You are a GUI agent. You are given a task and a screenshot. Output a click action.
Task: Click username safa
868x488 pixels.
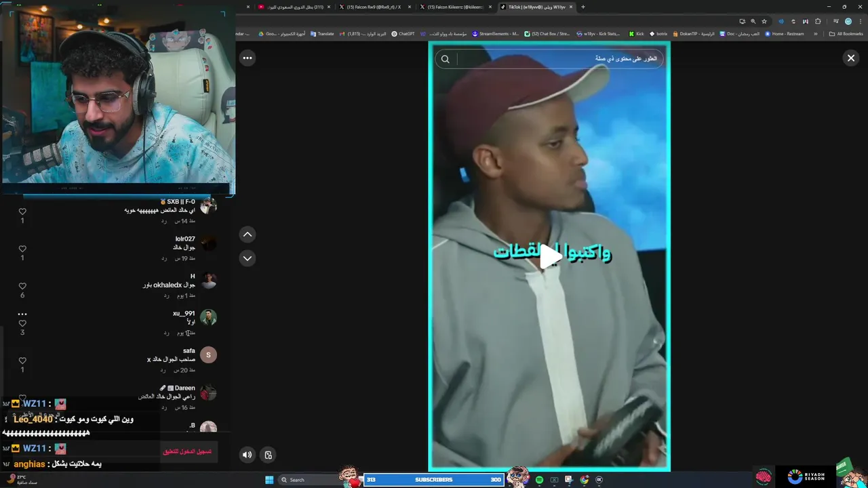[x=189, y=350]
